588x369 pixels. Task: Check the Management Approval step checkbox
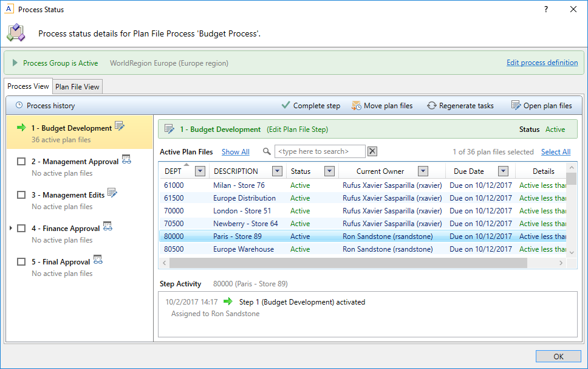pos(21,162)
